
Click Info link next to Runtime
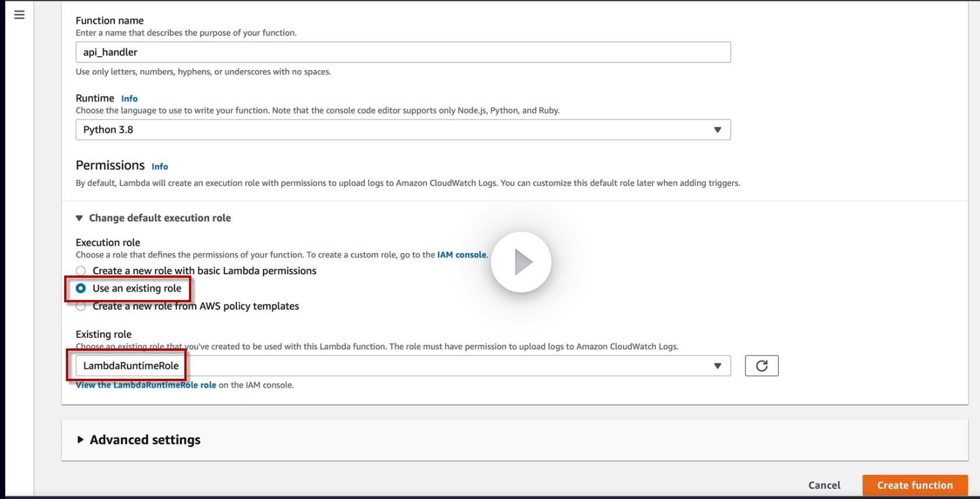[129, 99]
